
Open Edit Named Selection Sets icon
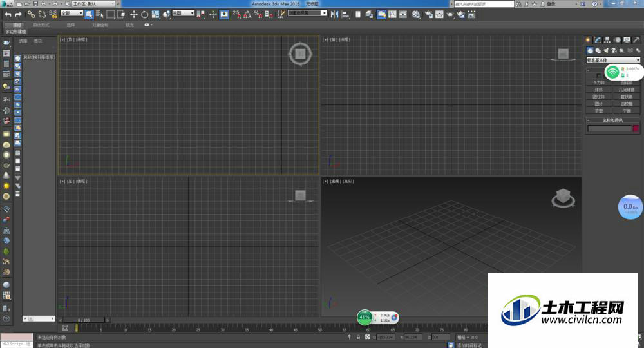click(x=281, y=14)
